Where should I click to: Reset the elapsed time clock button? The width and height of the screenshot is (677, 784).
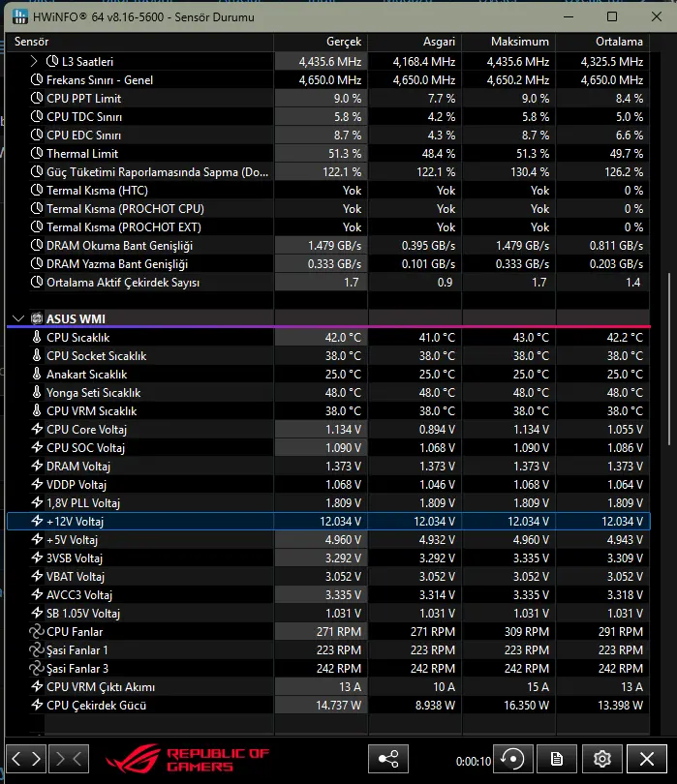pos(513,759)
